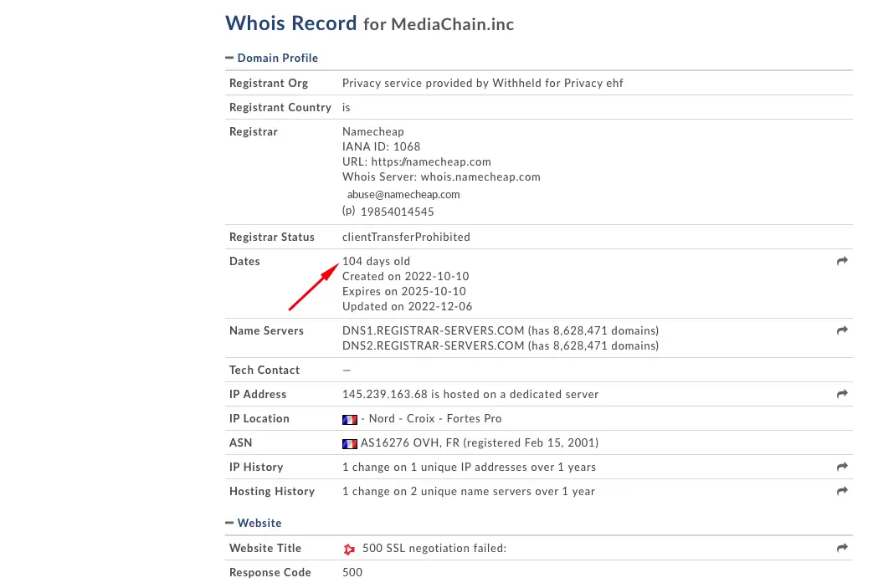873x588 pixels.
Task: Click the arrow icon for IP History
Action: coord(842,467)
